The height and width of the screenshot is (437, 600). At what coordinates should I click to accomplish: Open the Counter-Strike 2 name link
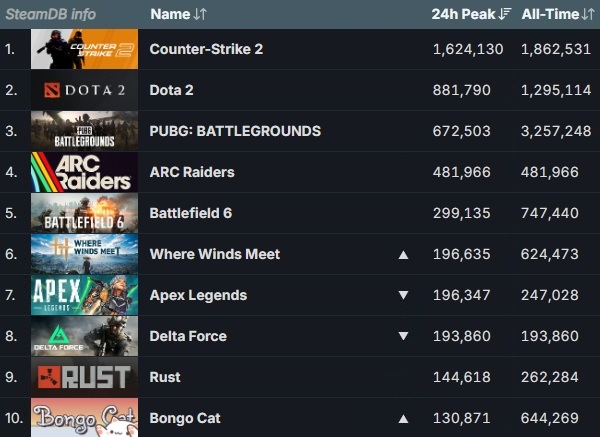[206, 49]
